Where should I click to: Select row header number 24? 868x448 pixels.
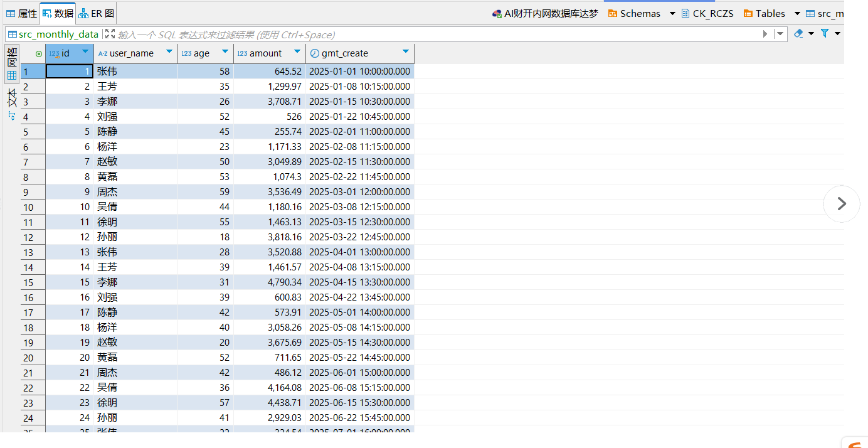pyautogui.click(x=33, y=418)
